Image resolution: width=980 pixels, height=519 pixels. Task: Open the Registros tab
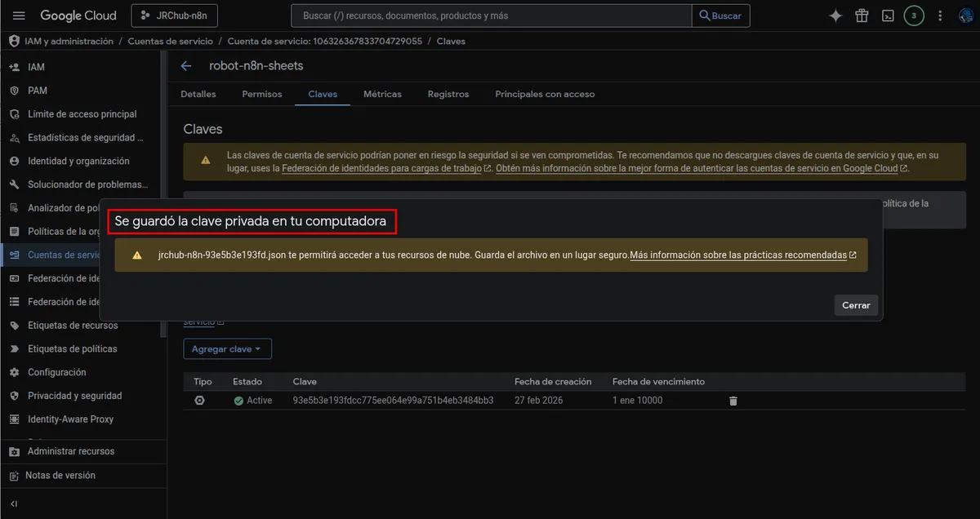tap(448, 94)
